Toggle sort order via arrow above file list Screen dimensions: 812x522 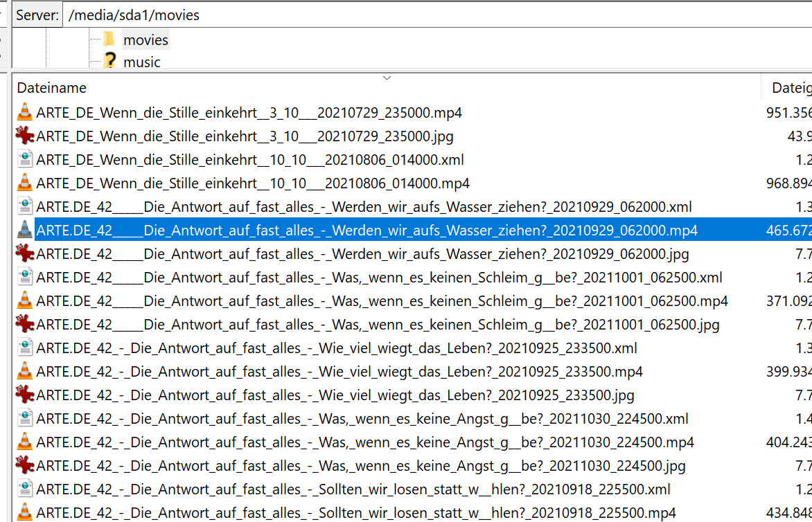click(x=387, y=78)
